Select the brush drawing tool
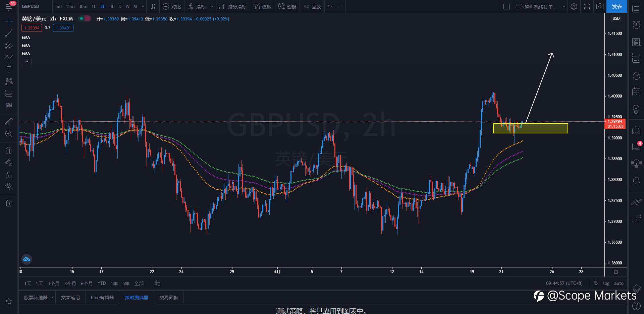The width and height of the screenshot is (644, 314). pyautogui.click(x=9, y=57)
